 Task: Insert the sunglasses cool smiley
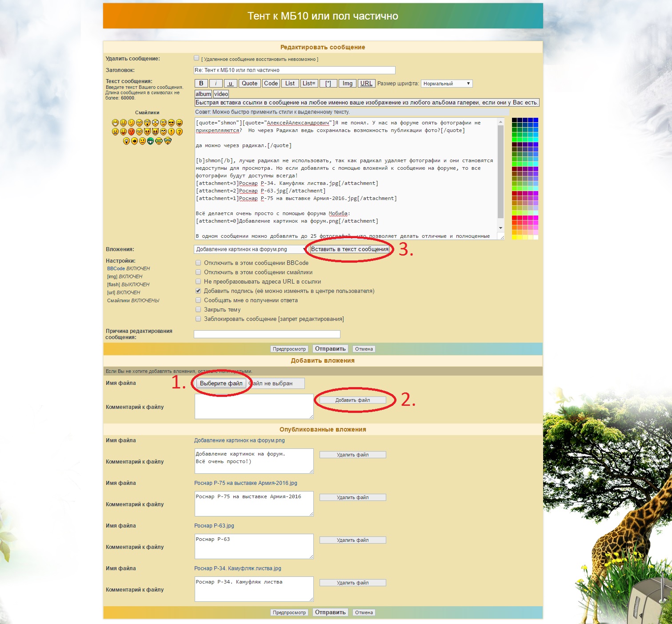[x=171, y=123]
